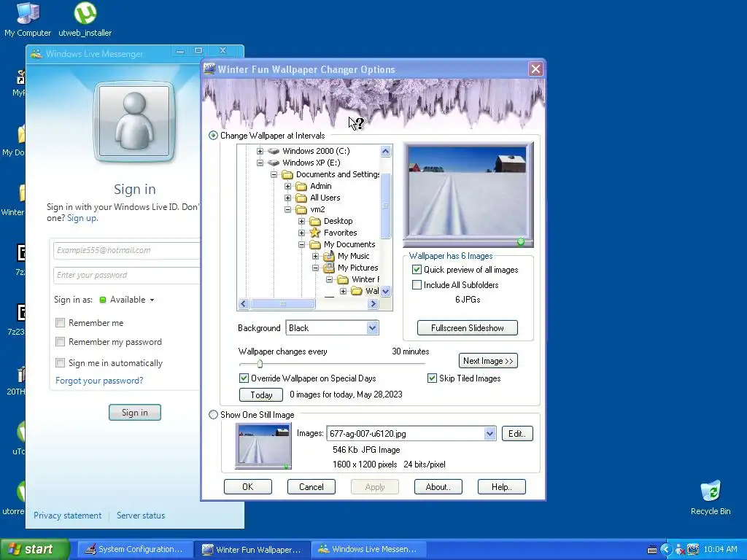Toggle Quick preview of all images
The width and height of the screenshot is (747, 560).
(x=417, y=270)
